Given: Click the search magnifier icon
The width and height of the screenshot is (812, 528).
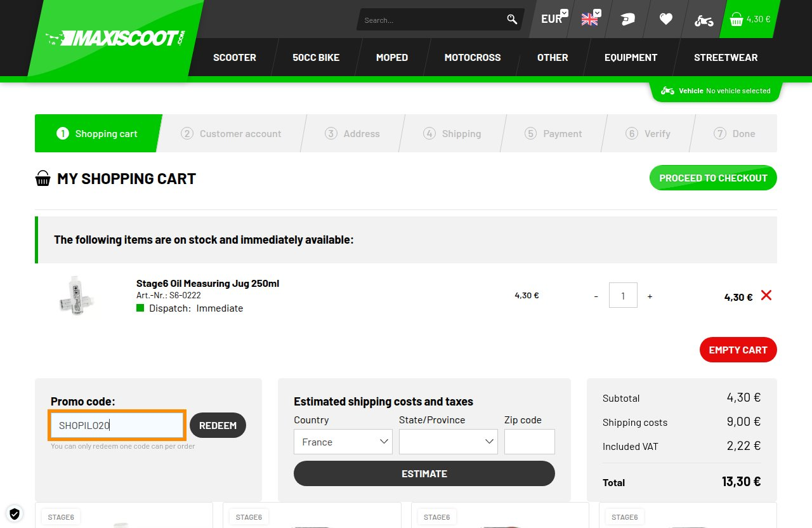Looking at the screenshot, I should 512,20.
